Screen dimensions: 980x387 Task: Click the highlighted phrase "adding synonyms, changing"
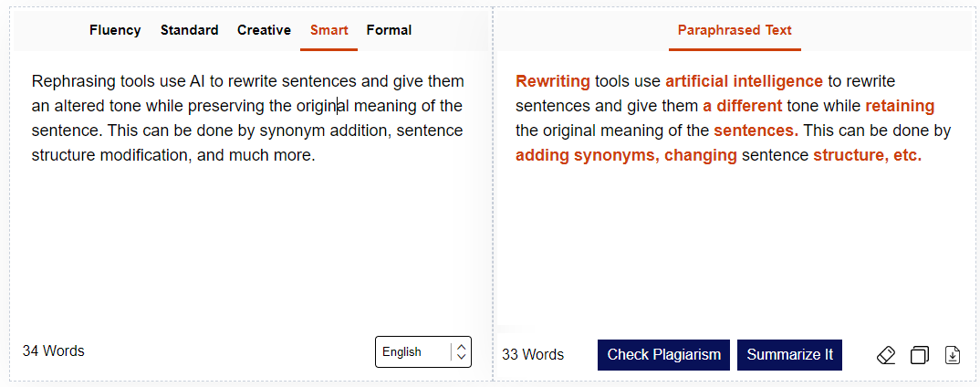coord(626,155)
